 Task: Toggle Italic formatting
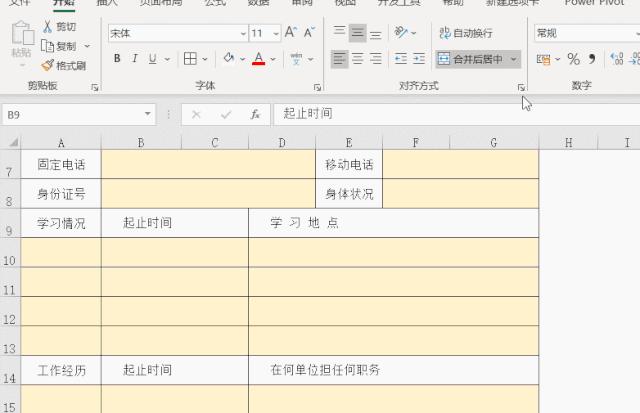[x=135, y=59]
